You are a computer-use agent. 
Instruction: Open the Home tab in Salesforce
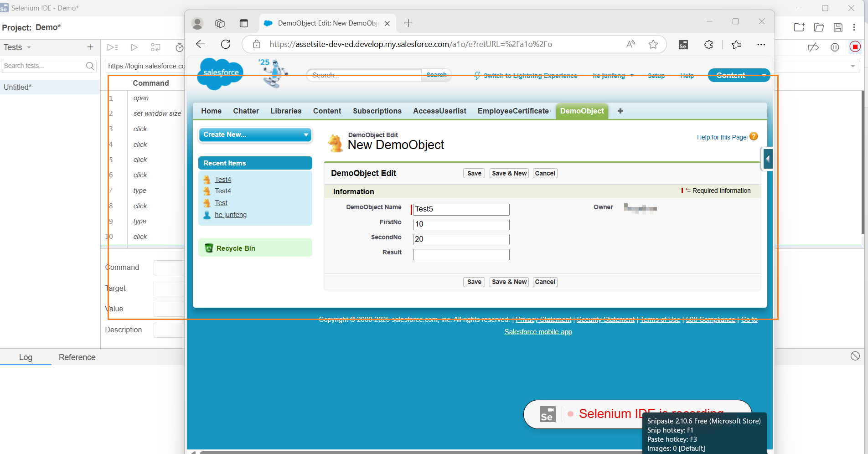click(211, 111)
